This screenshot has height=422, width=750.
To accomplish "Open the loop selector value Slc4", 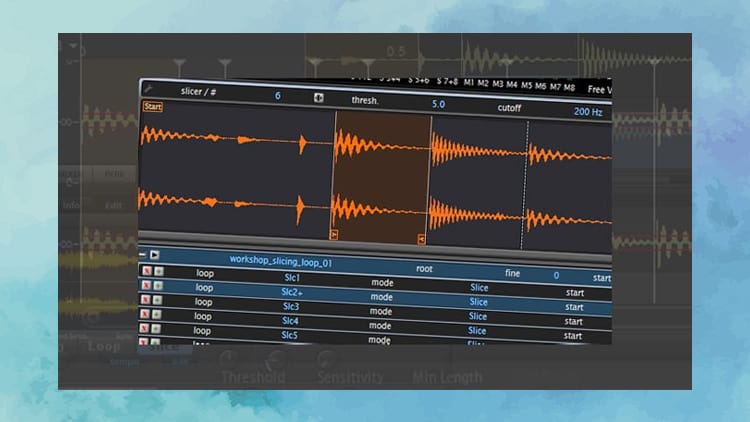I will click(290, 321).
